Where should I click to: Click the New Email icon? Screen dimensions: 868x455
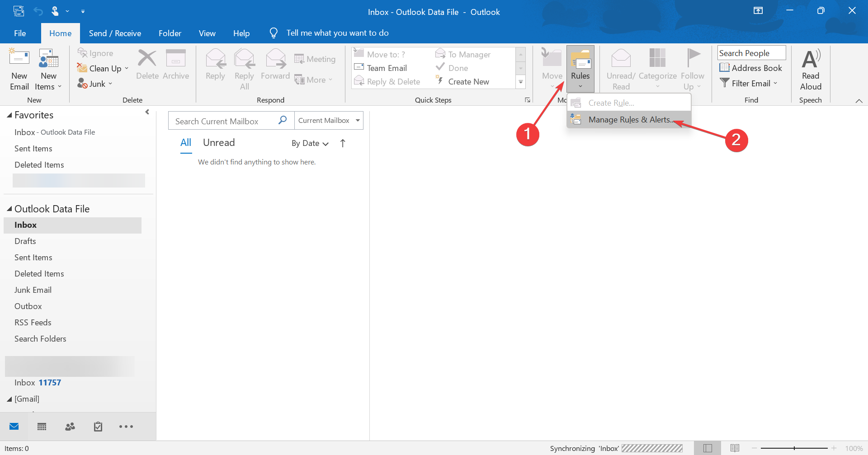[19, 58]
